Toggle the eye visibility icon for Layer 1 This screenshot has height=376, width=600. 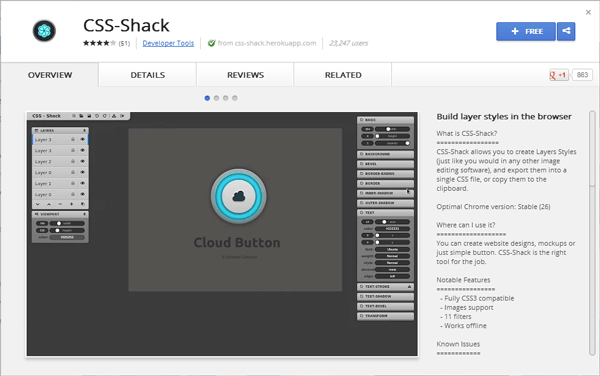click(x=82, y=183)
